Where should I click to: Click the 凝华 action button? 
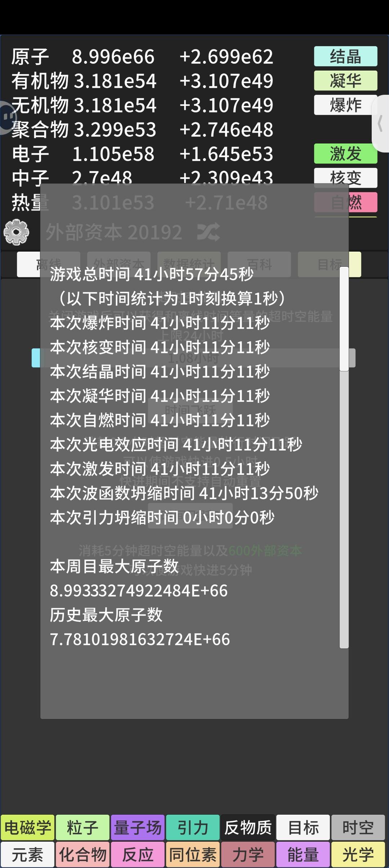point(346,80)
